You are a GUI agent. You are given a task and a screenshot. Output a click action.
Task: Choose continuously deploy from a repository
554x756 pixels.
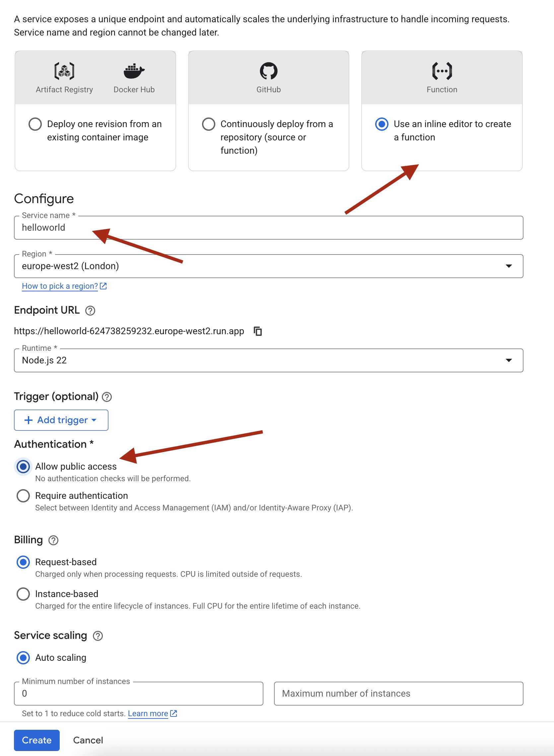pyautogui.click(x=208, y=124)
